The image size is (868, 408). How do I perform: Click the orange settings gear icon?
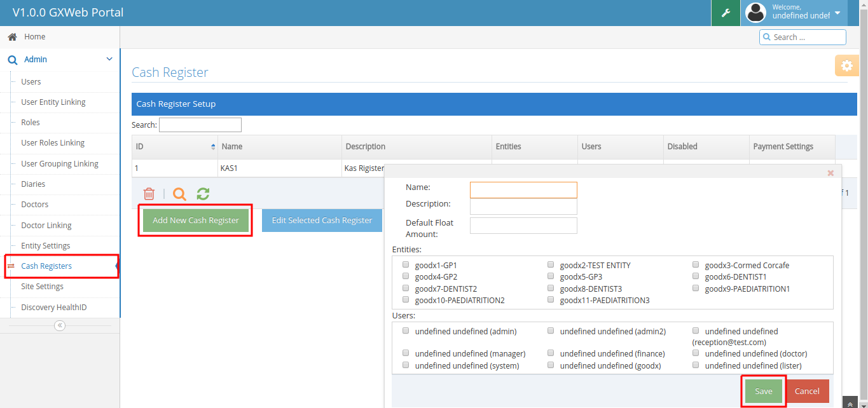pyautogui.click(x=846, y=65)
